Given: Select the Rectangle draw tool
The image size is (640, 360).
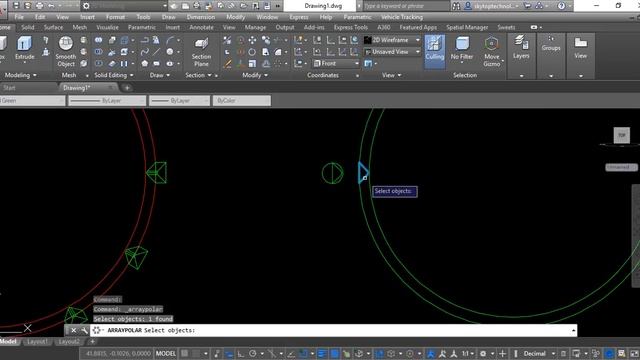Looking at the screenshot, I should [x=157, y=64].
